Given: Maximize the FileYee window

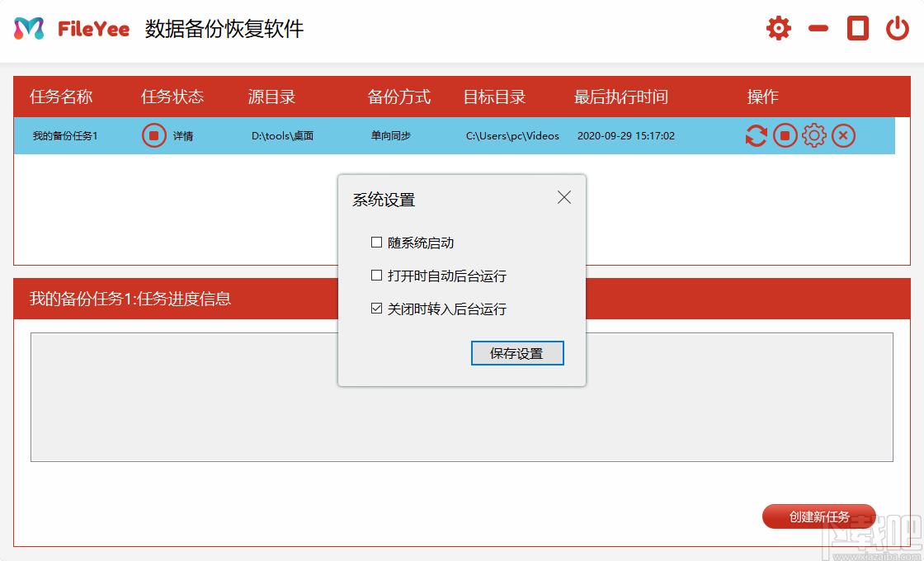Looking at the screenshot, I should [857, 28].
